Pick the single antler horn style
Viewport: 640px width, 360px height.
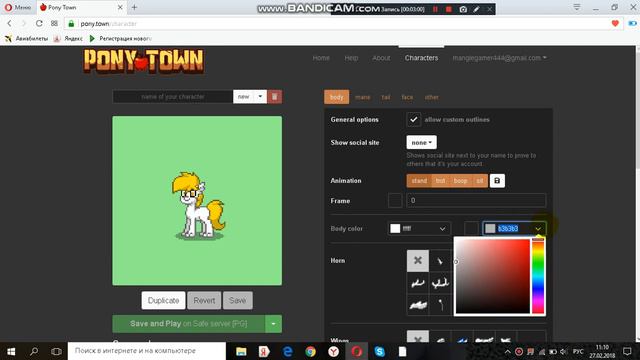418,282
